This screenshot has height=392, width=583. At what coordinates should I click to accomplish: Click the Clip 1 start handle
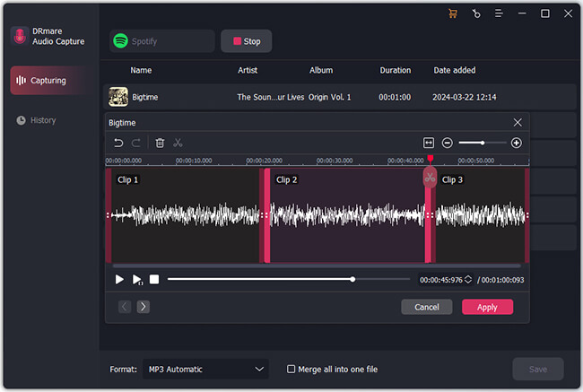click(109, 215)
